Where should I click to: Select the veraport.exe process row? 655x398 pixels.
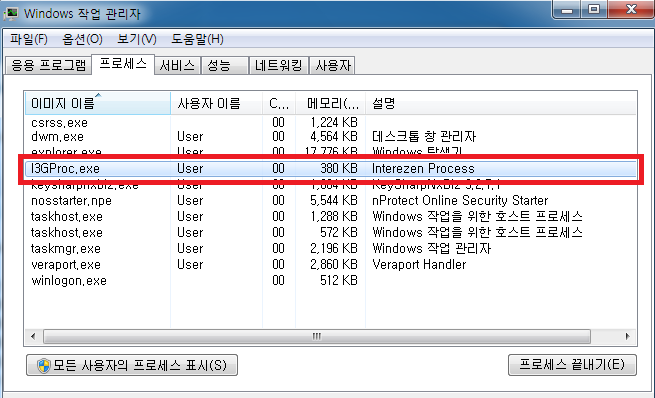coord(330,264)
